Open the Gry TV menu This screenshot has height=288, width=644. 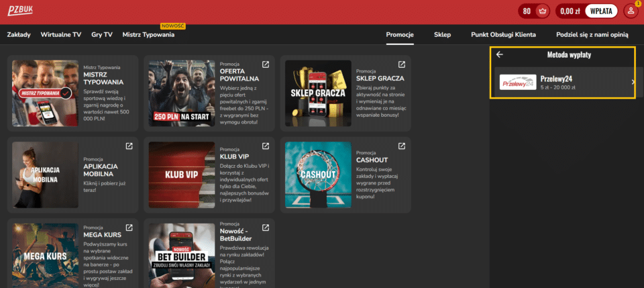(x=102, y=35)
